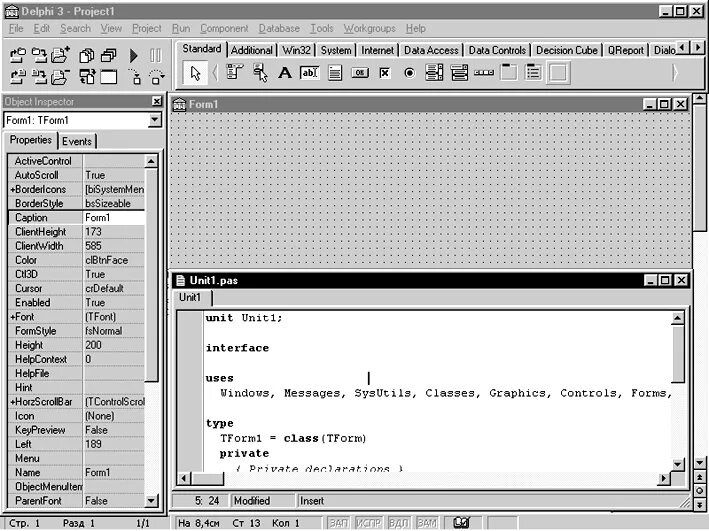
Task: Switch to the Data Access palette tab
Action: 431,50
